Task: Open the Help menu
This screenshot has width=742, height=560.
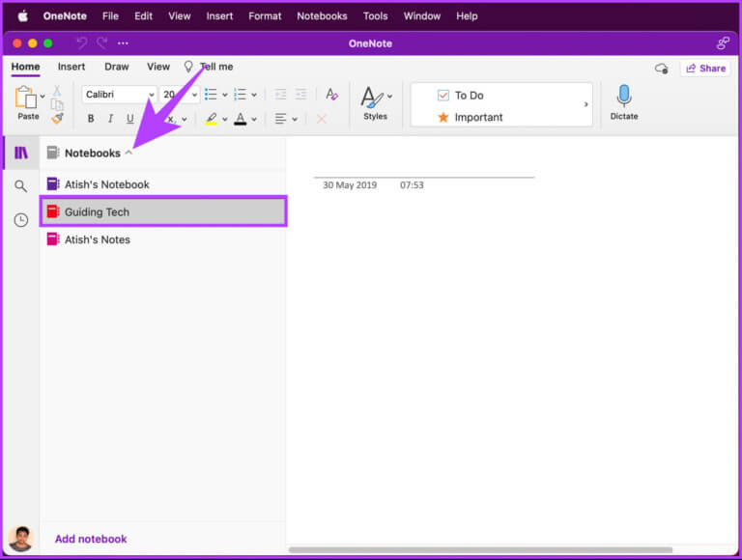Action: 467,16
